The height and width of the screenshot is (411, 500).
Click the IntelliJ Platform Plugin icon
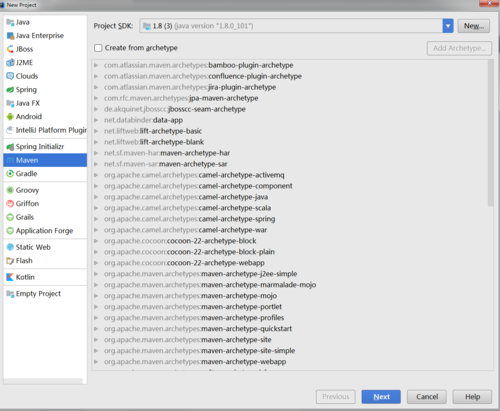(10, 130)
